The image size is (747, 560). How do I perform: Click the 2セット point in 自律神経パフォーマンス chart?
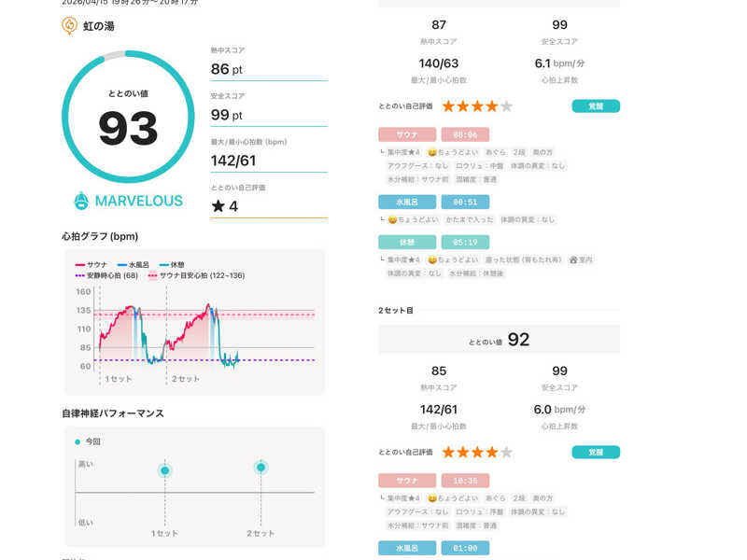[261, 468]
